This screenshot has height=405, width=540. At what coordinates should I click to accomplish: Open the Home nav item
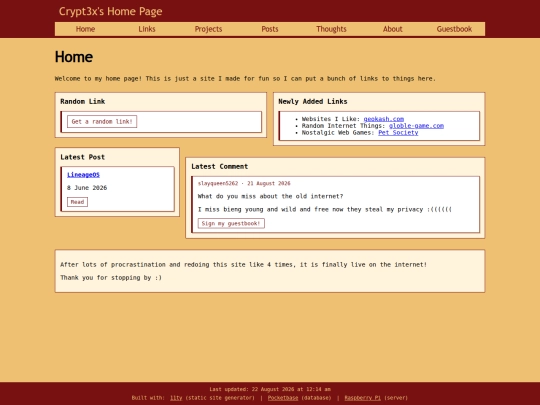(85, 29)
